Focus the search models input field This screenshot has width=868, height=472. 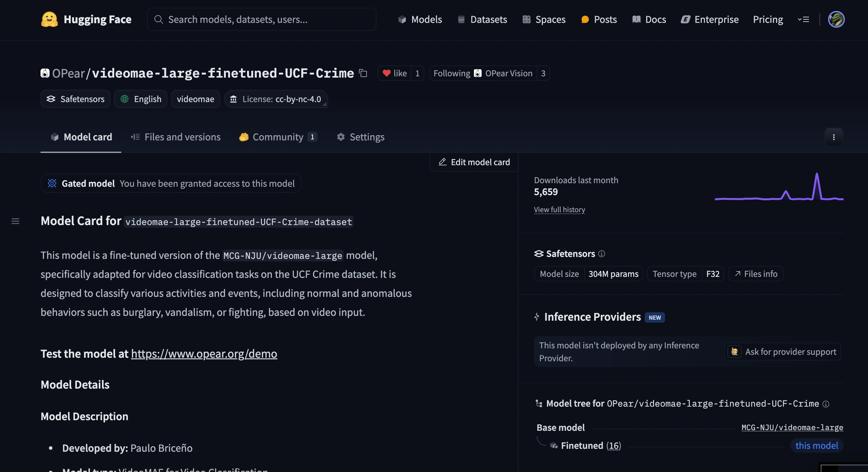click(x=262, y=19)
